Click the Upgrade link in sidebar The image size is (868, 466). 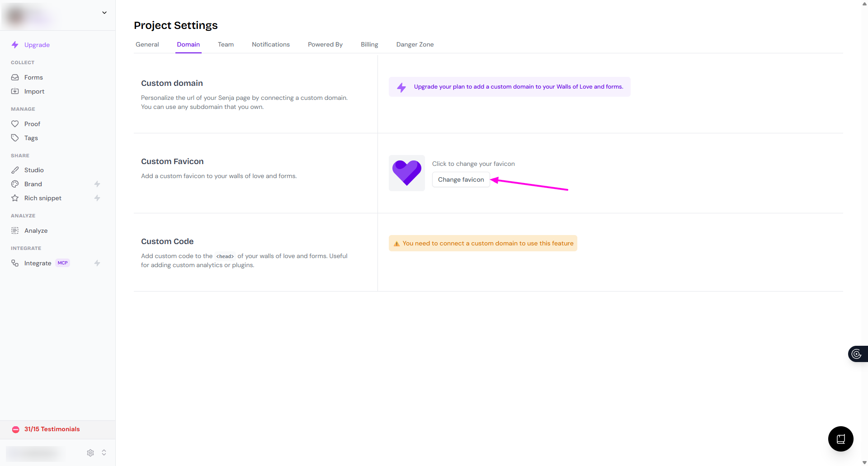37,45
